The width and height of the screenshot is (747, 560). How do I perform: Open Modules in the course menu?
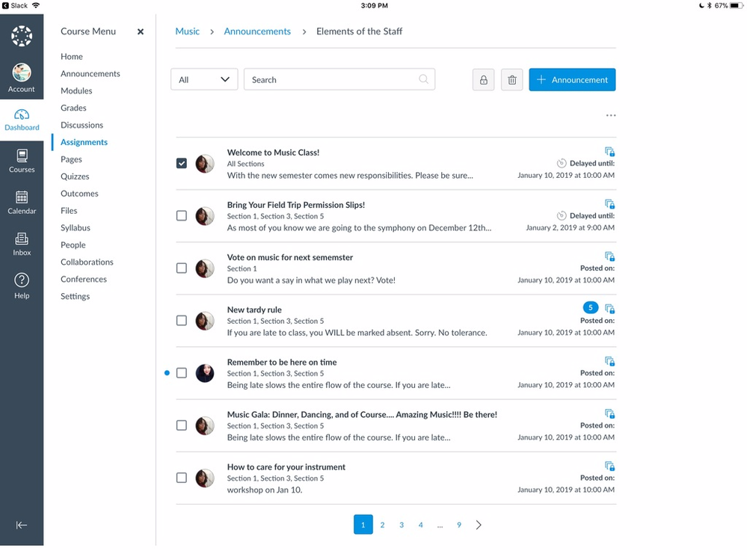click(76, 91)
